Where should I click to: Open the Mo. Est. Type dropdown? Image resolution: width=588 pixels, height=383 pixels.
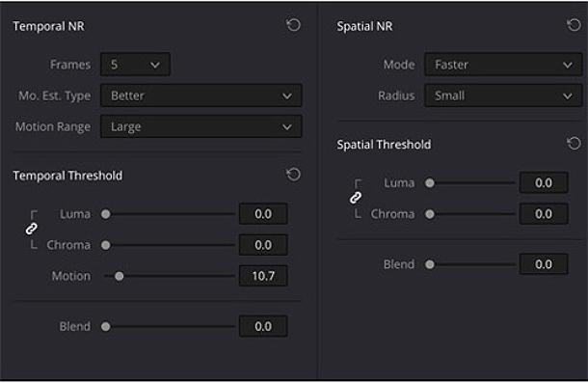coord(201,96)
